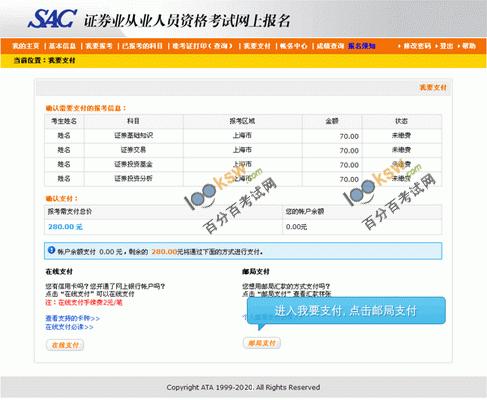Select 已报考的科目 in the nav bar
The height and width of the screenshot is (400, 487).
point(142,46)
